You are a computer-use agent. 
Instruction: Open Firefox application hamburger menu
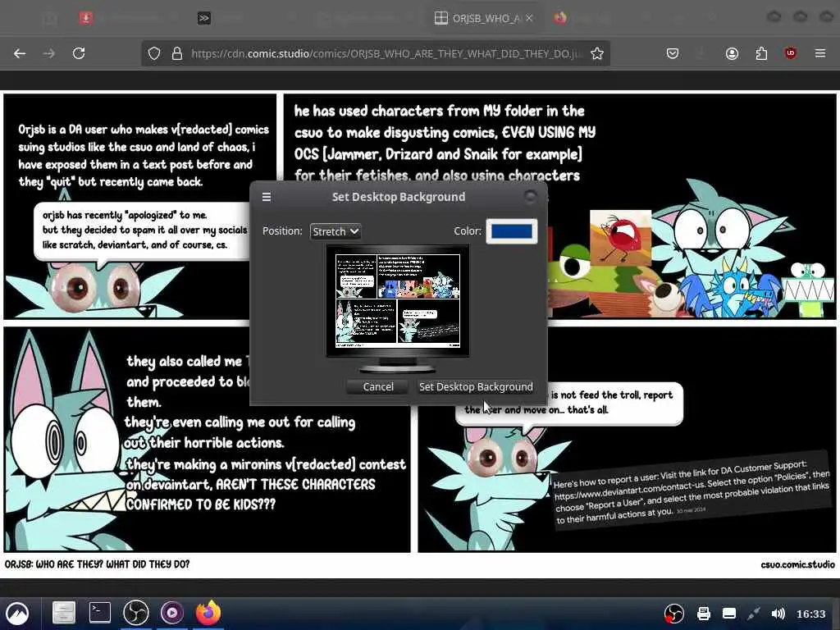[x=820, y=53]
